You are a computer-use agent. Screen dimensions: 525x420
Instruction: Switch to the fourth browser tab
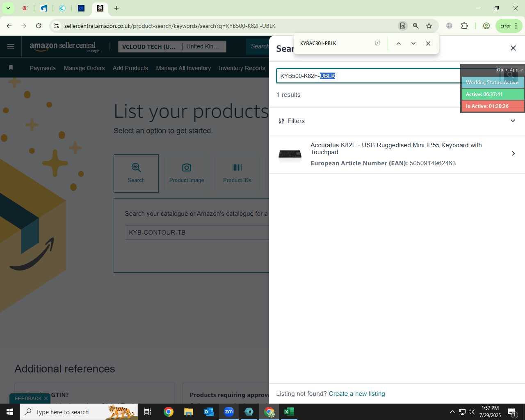pos(81,8)
